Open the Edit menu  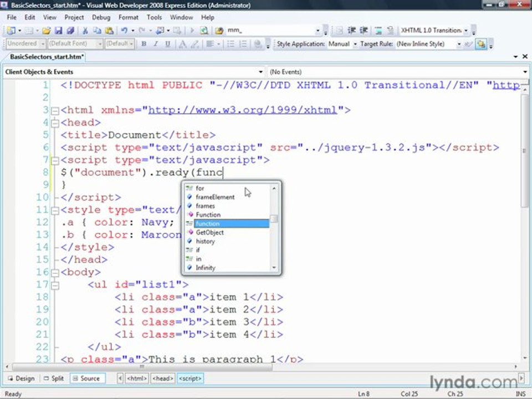(x=30, y=17)
